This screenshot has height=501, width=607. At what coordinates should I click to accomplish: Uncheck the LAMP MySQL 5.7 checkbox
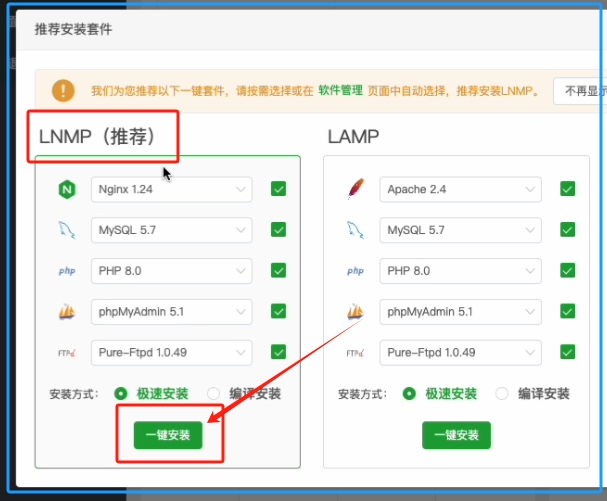tap(568, 230)
